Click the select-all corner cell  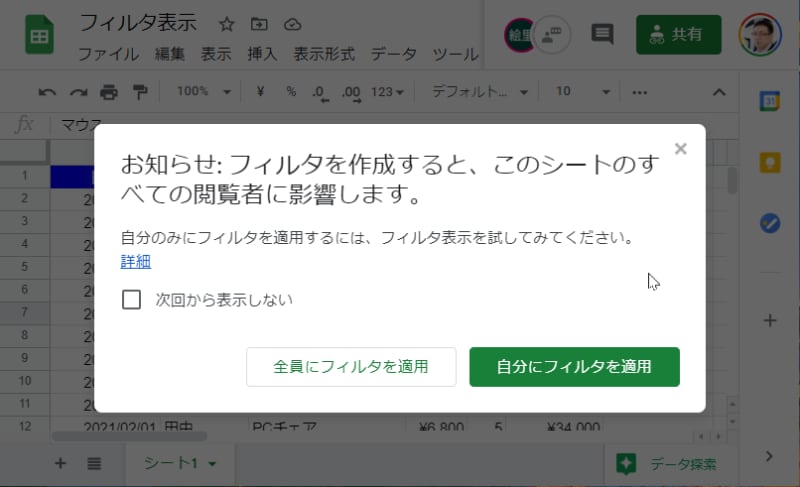[x=24, y=151]
